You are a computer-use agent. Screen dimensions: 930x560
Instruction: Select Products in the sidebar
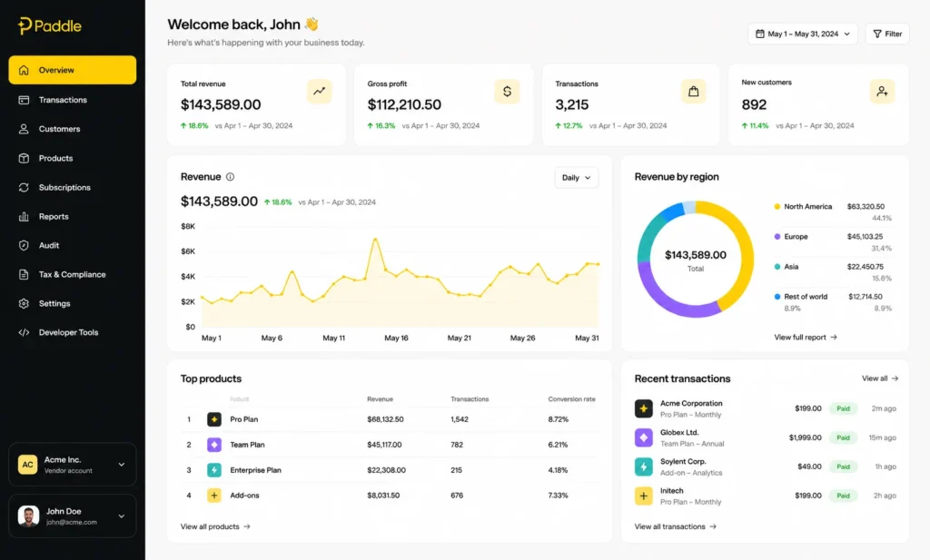click(x=55, y=158)
